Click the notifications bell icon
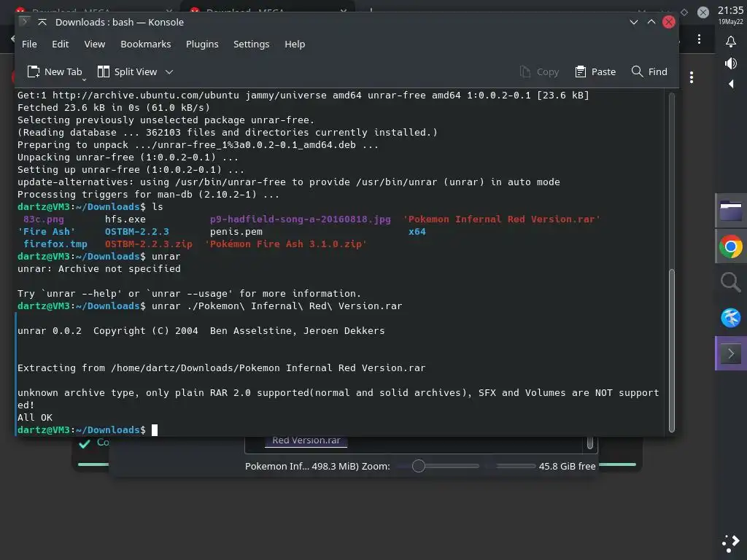The image size is (747, 560). (x=731, y=42)
